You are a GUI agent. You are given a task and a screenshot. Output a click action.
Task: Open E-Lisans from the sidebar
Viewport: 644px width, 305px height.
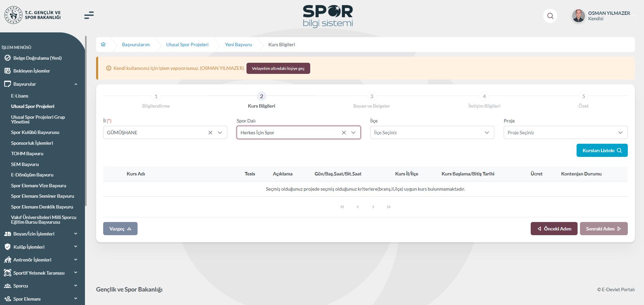(x=20, y=96)
